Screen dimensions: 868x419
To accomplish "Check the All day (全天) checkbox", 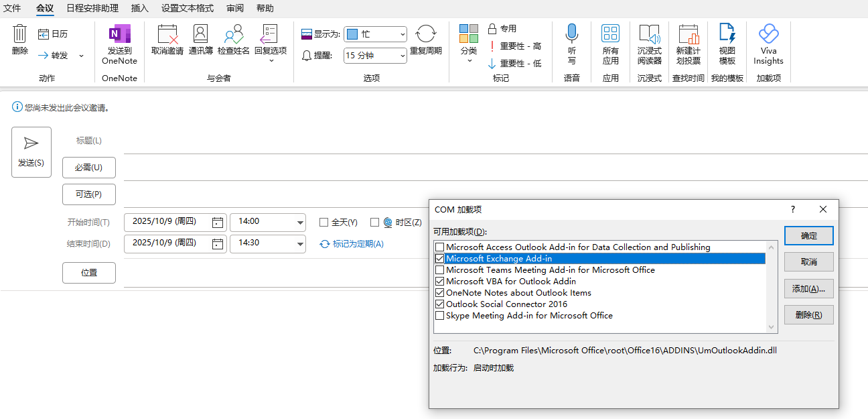I will point(324,223).
